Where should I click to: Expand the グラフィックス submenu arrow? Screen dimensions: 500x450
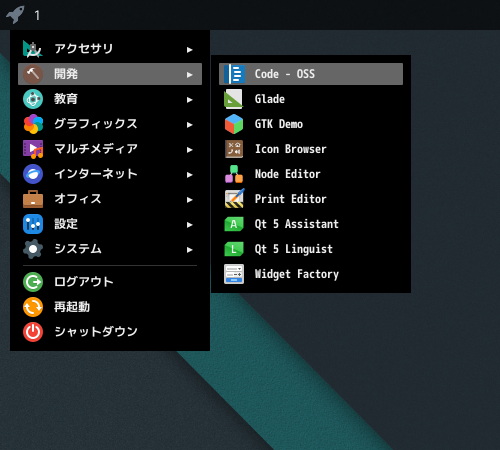(190, 125)
